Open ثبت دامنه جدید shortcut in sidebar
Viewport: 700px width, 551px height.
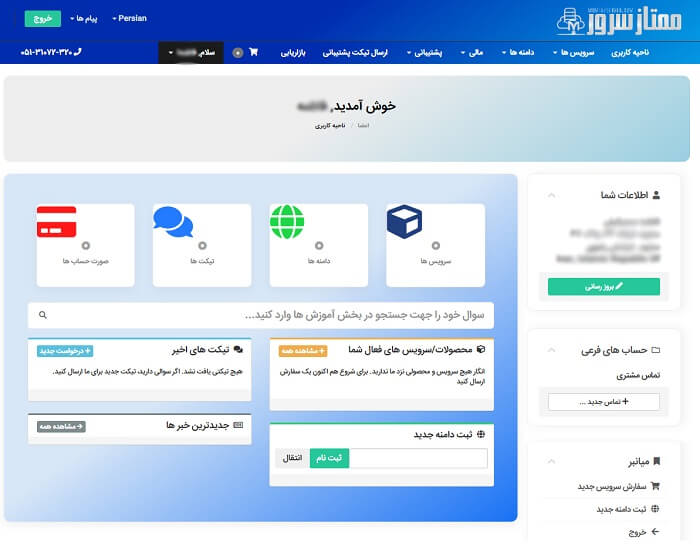click(628, 509)
